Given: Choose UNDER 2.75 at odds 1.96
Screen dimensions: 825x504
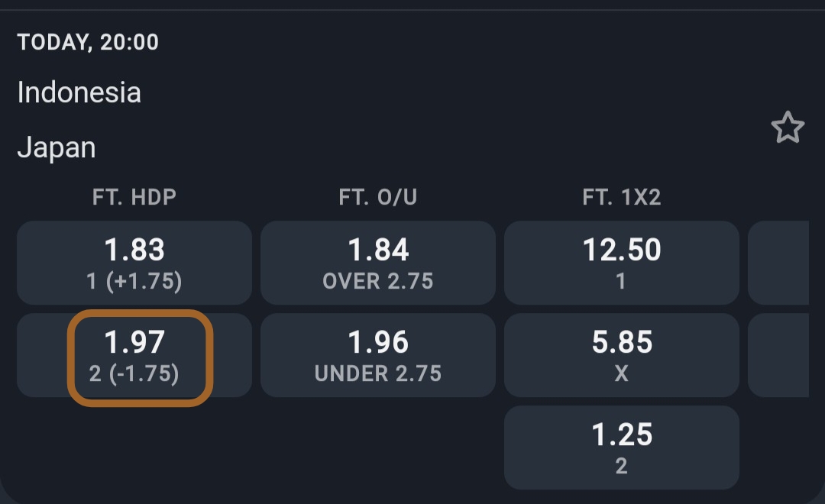Looking at the screenshot, I should [x=378, y=355].
